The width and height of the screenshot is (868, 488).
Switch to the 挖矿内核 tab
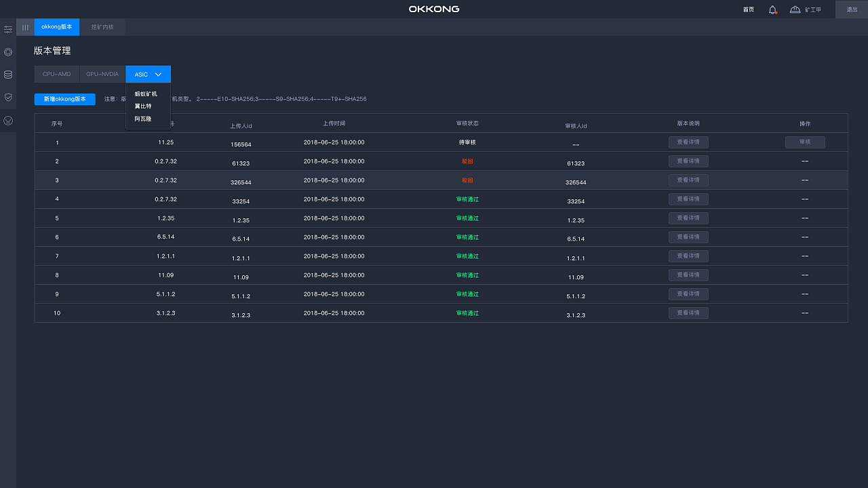[102, 27]
